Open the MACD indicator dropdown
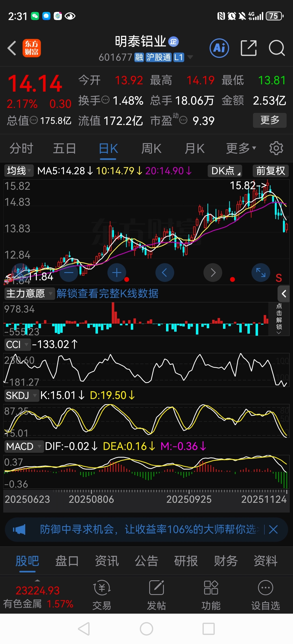 tap(24, 446)
